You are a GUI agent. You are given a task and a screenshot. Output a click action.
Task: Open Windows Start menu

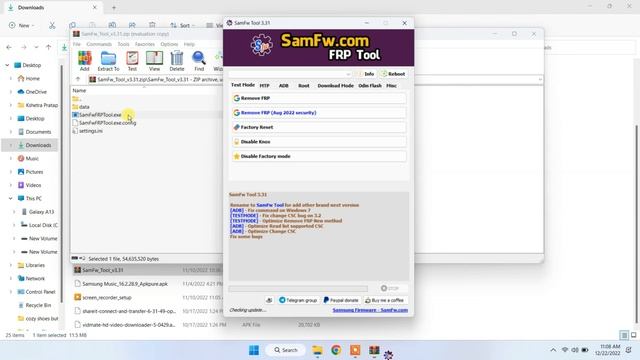(x=254, y=350)
